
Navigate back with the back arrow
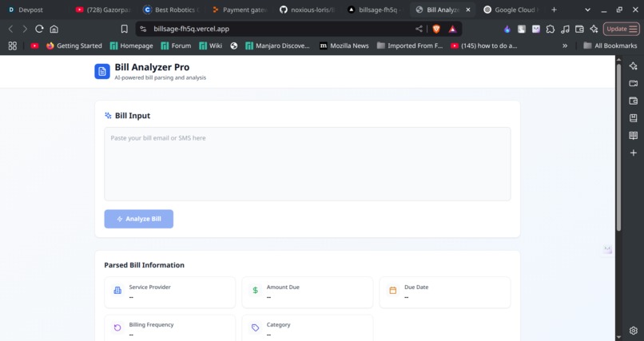pos(11,29)
